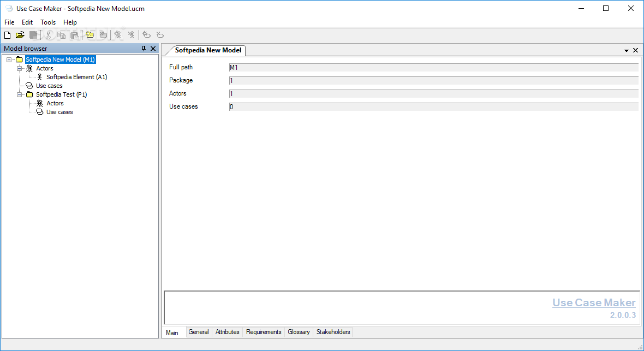Image resolution: width=644 pixels, height=351 pixels.
Task: Click the Remove actor toolbar icon
Action: [x=131, y=35]
